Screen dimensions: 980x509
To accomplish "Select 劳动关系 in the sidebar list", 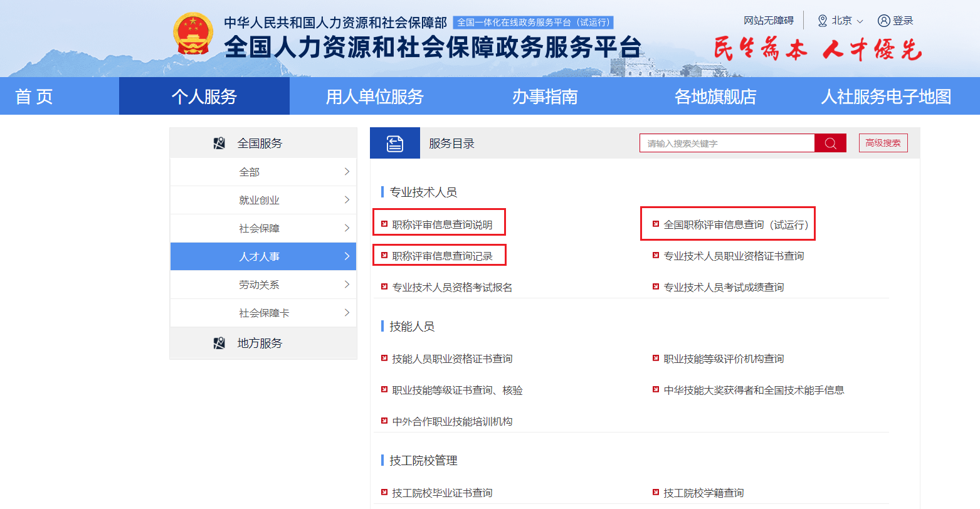I will (x=263, y=285).
